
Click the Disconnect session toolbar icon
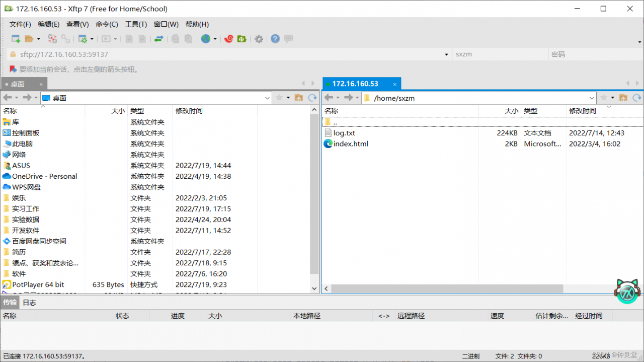coord(52,39)
